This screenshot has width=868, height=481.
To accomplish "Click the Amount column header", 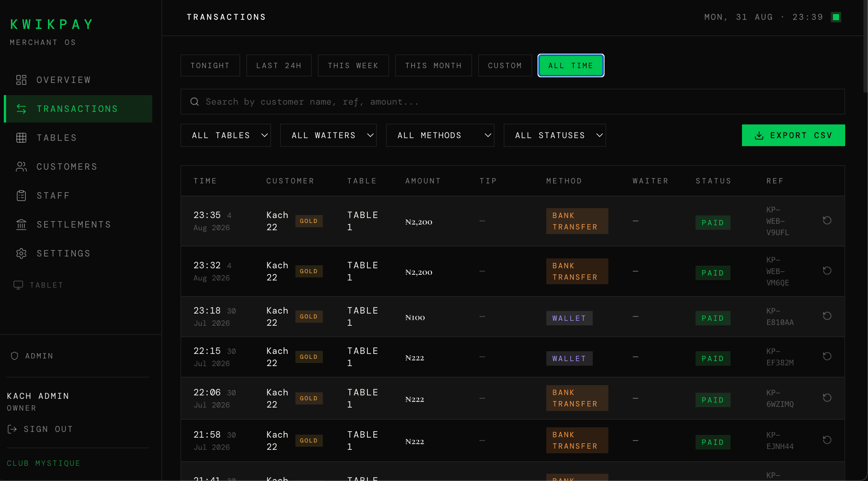I will tap(423, 181).
